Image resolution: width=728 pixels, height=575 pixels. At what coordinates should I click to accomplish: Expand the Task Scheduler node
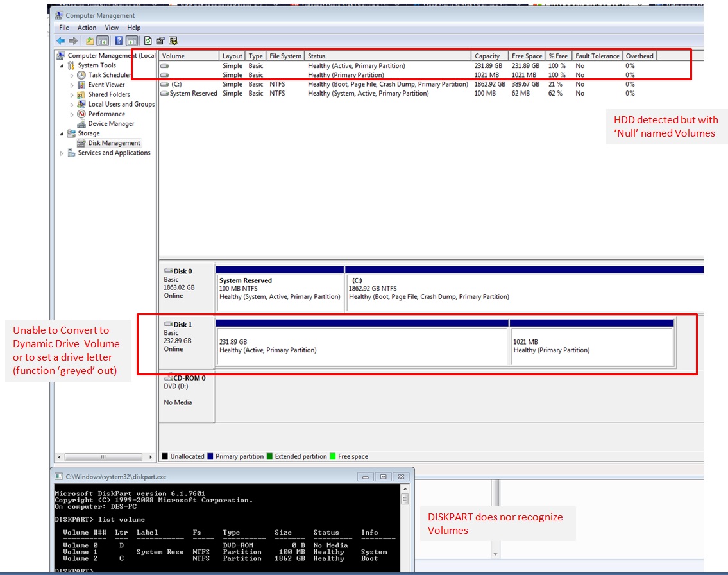71,75
